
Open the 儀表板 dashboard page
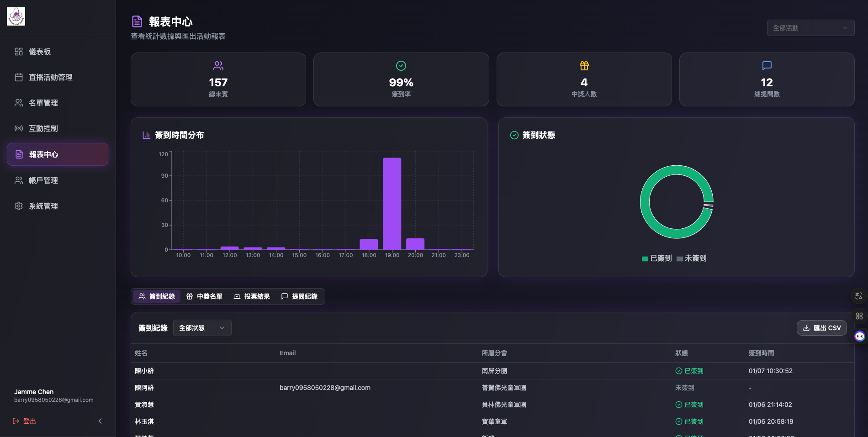pos(40,52)
